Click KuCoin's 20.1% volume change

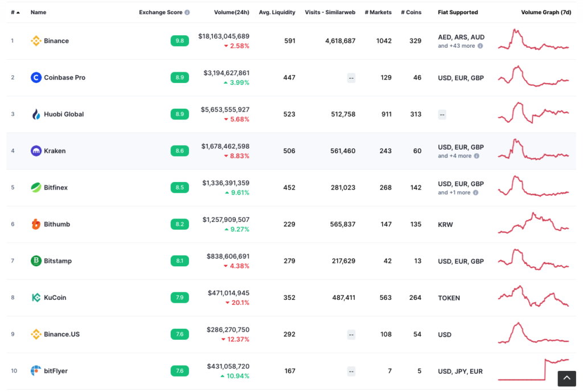click(x=237, y=303)
